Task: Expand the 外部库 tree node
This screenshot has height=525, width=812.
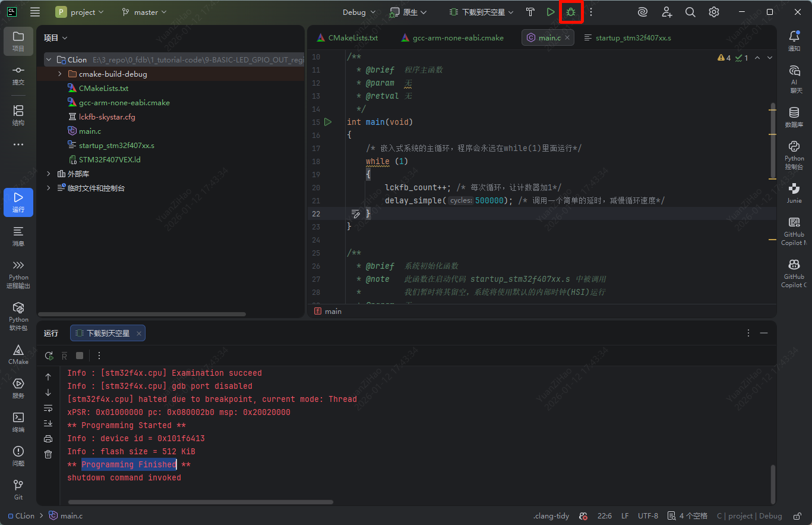Action: point(49,174)
